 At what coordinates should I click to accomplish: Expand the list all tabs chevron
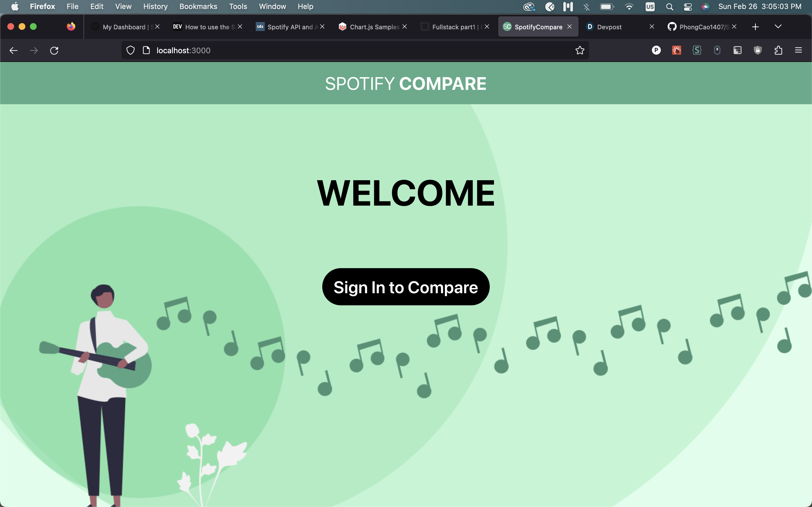click(778, 27)
